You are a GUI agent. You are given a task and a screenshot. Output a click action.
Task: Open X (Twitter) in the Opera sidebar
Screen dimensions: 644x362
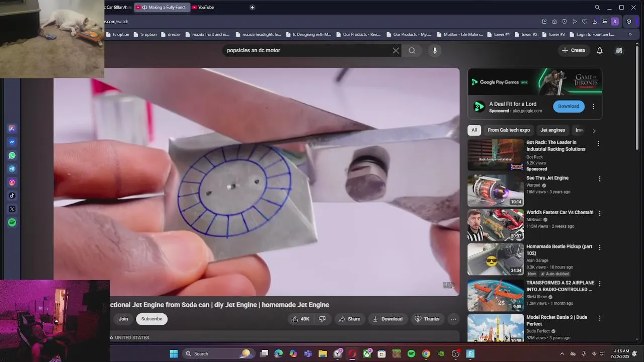(x=12, y=209)
